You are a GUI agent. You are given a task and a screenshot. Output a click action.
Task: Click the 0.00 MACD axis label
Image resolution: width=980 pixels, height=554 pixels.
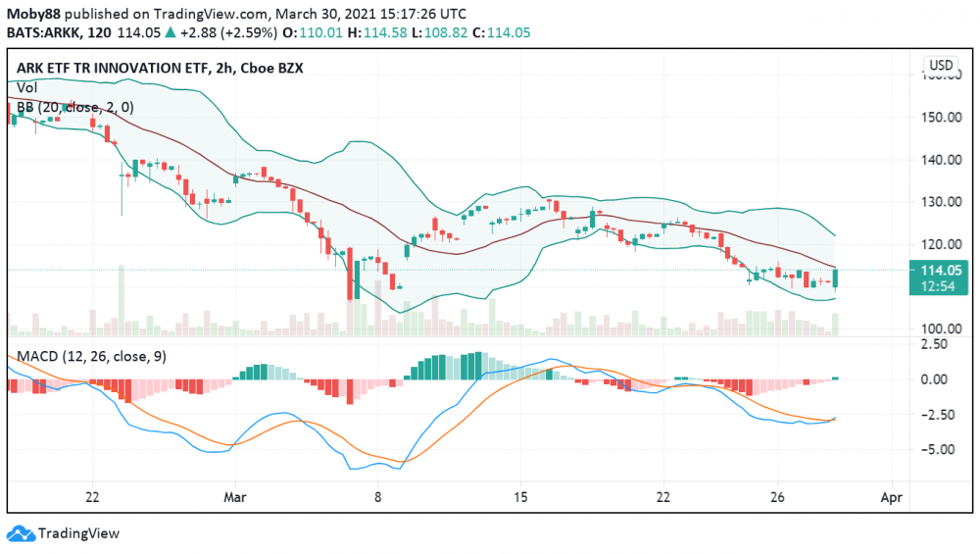935,379
